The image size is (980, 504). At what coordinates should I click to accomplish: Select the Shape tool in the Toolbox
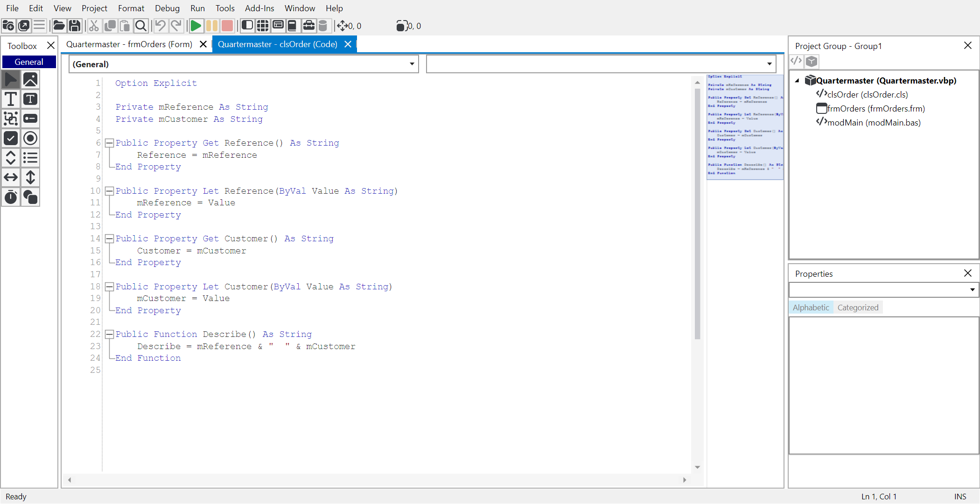(x=30, y=197)
